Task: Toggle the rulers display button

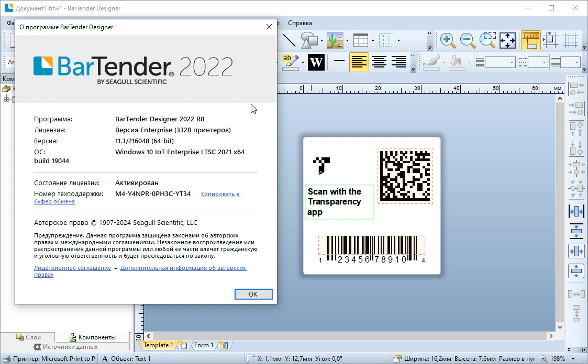Action: point(530,40)
